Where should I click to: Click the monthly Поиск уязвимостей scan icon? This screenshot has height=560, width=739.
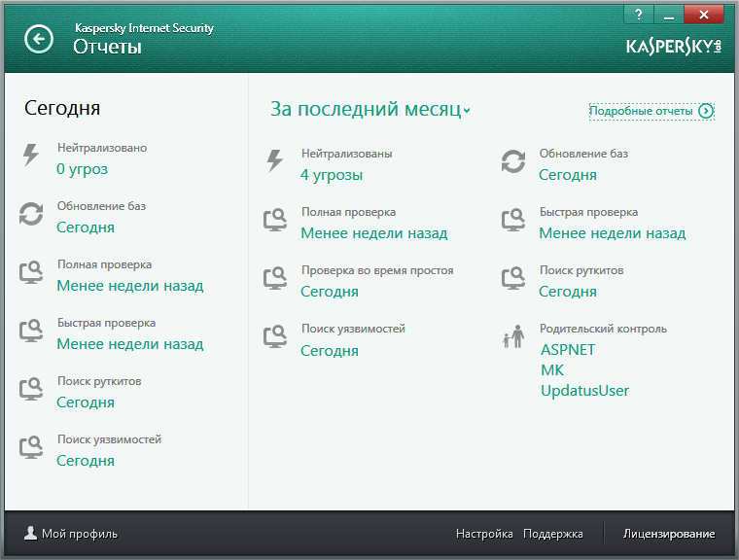pyautogui.click(x=275, y=336)
